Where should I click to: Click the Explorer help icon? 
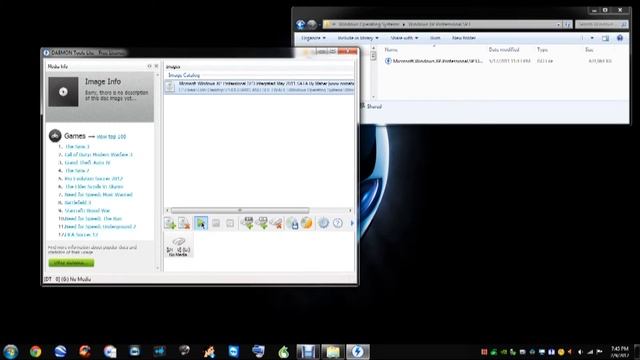click(620, 38)
